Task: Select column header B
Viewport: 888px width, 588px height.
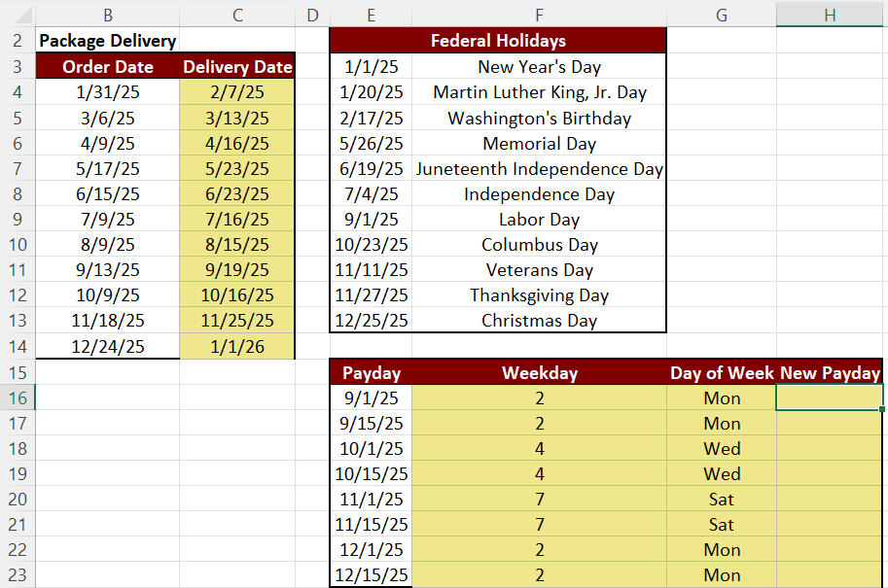Action: [x=107, y=15]
